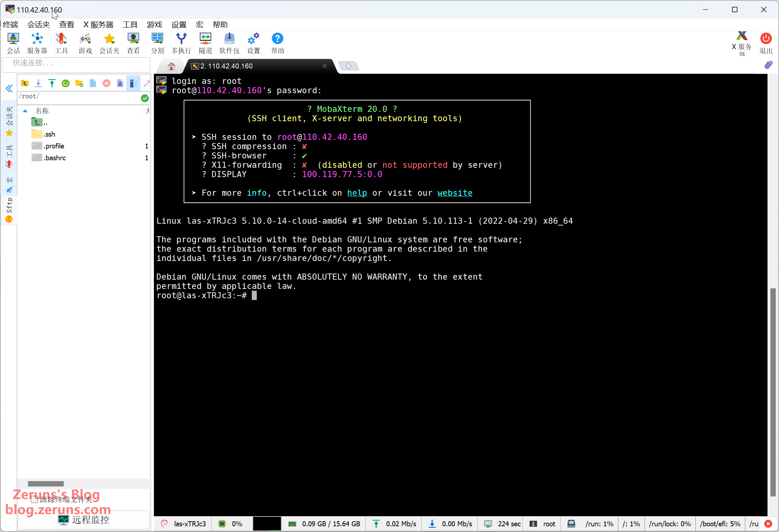
Task: Click the SFTP upload files icon
Action: click(x=52, y=84)
